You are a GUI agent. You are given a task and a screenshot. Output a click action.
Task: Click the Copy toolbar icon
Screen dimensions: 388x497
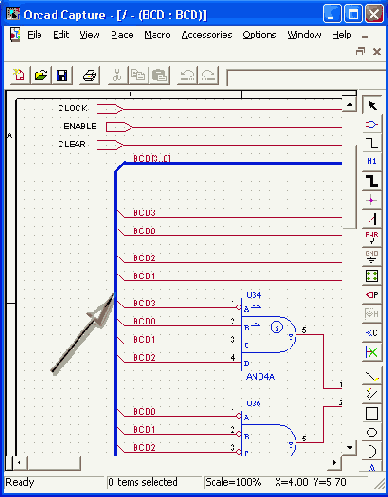pyautogui.click(x=138, y=75)
